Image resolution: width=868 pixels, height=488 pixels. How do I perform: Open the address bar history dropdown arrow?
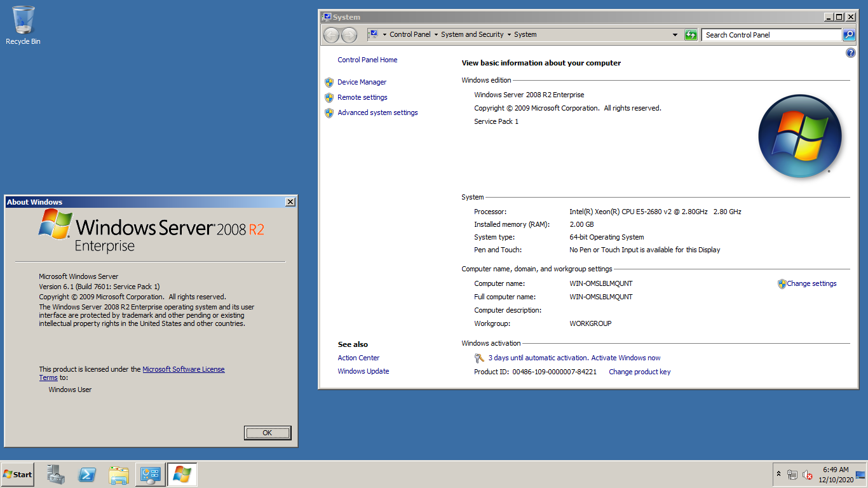[x=675, y=35]
